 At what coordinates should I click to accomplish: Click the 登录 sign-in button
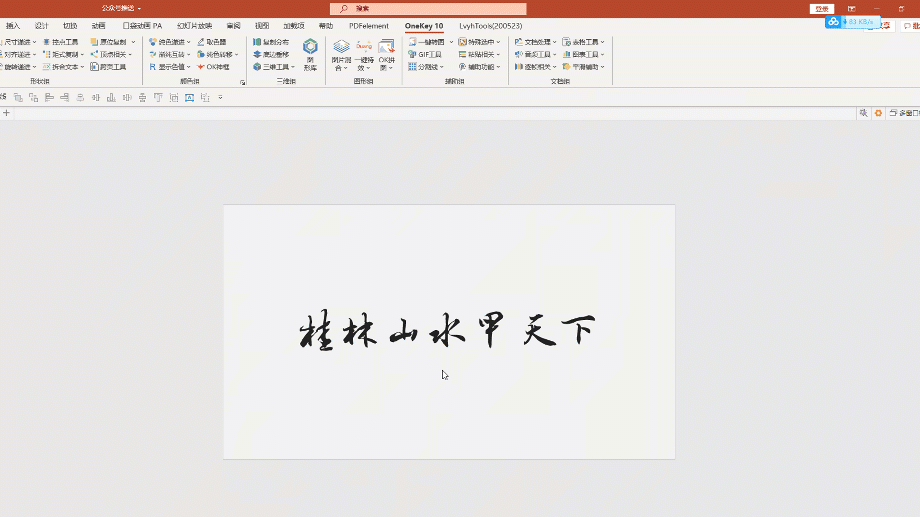pos(821,9)
